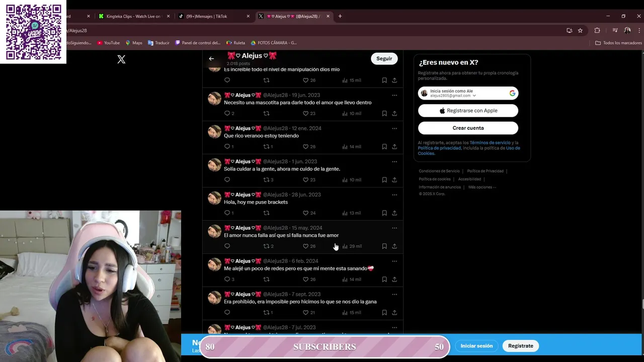
Task: Like the 'Me alejé un poco de redes' post
Action: (x=305, y=280)
